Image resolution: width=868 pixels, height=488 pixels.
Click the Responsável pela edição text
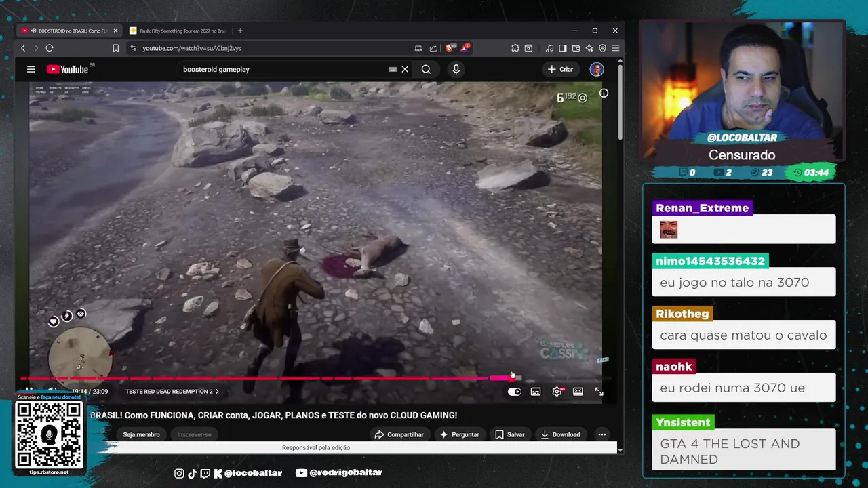[x=316, y=447]
